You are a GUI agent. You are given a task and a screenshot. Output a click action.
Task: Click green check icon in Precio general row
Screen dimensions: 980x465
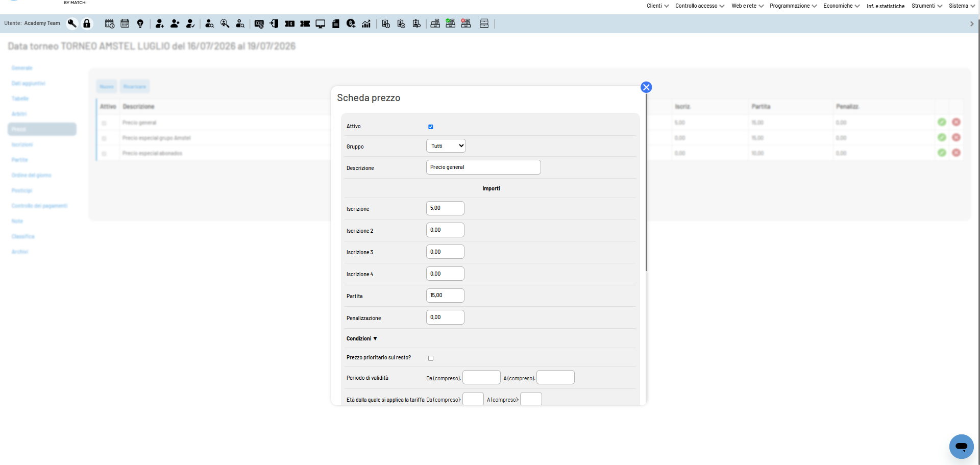(x=942, y=123)
